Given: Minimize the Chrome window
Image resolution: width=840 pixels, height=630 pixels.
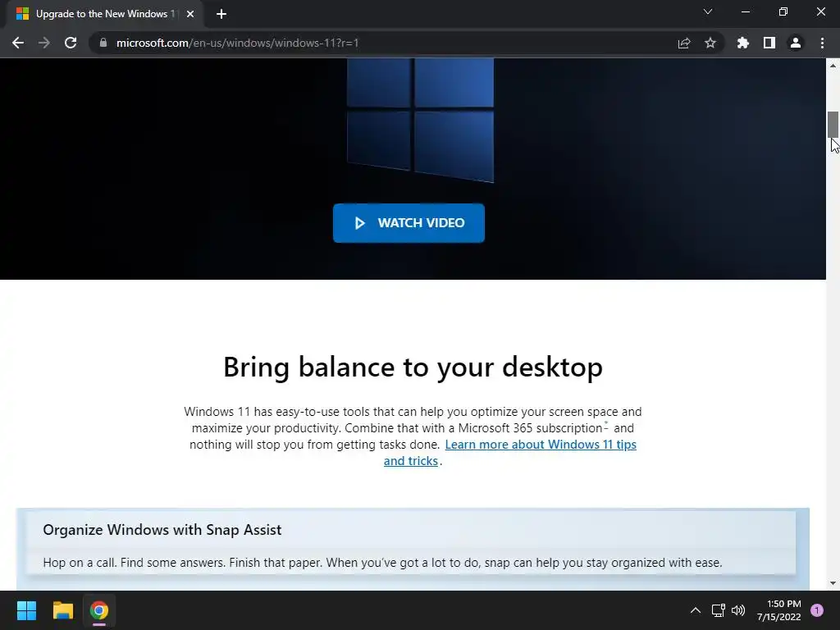Looking at the screenshot, I should [745, 11].
